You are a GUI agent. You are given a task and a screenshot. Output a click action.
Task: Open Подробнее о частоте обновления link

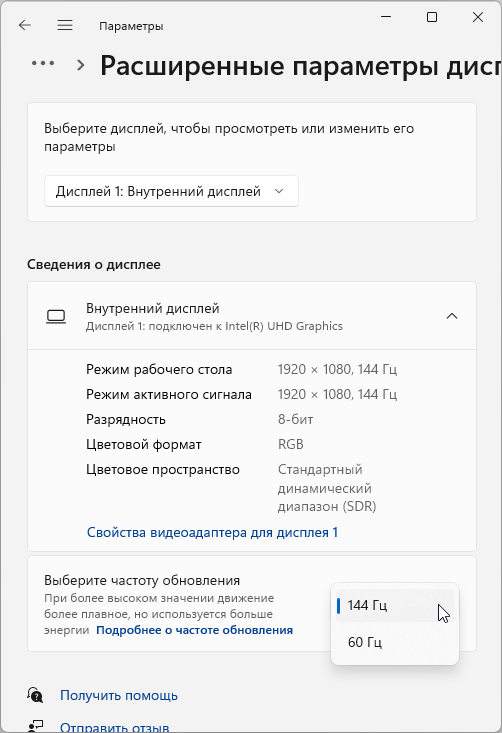click(194, 630)
